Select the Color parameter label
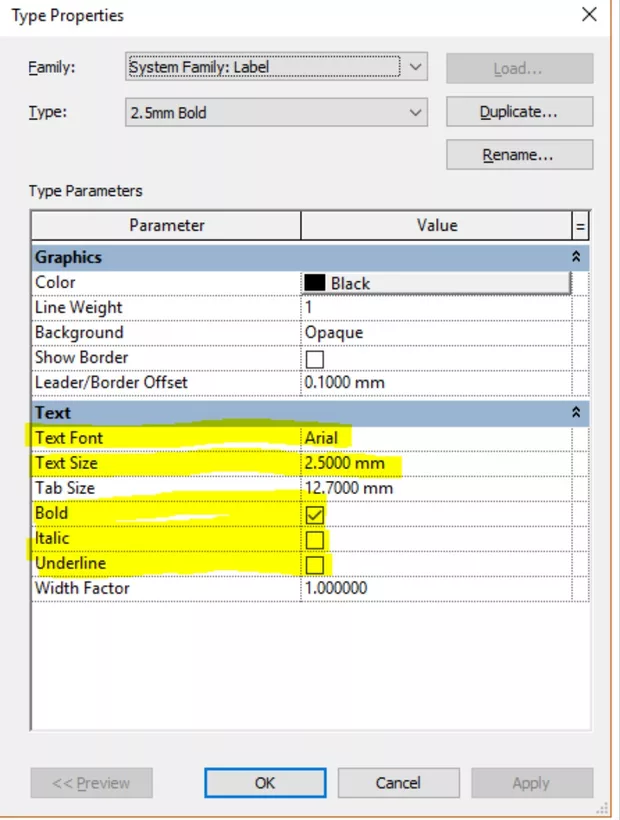 coord(55,282)
